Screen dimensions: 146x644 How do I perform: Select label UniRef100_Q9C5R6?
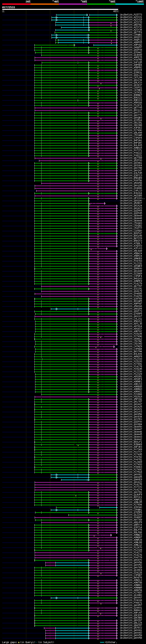point(131,618)
